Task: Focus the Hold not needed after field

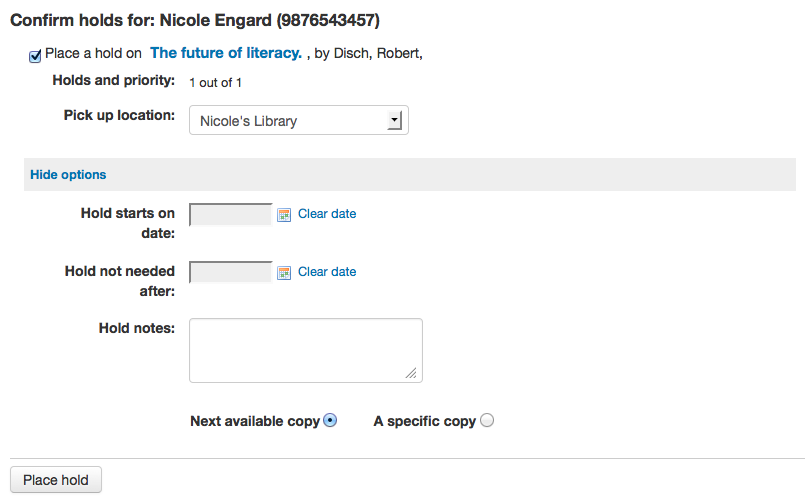Action: point(231,272)
